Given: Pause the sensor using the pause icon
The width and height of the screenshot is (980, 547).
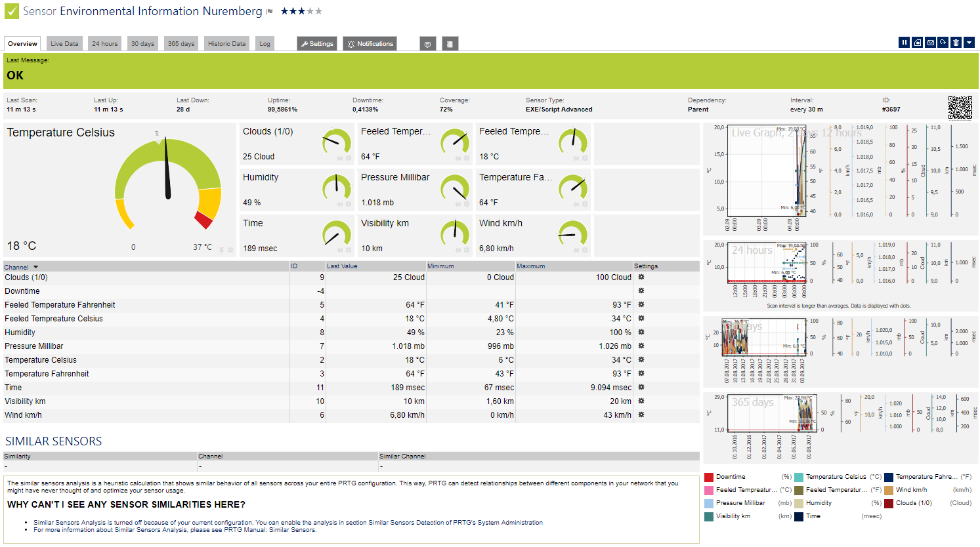Looking at the screenshot, I should 905,43.
